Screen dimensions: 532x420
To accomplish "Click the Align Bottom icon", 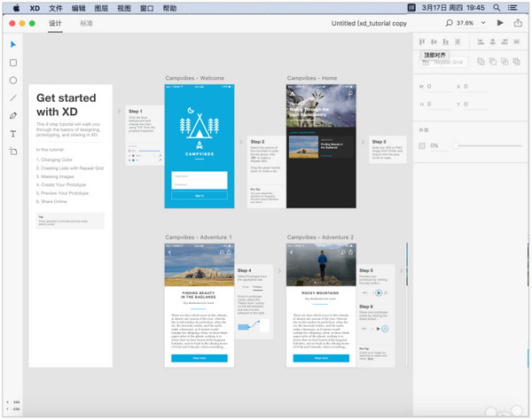I will (x=446, y=42).
